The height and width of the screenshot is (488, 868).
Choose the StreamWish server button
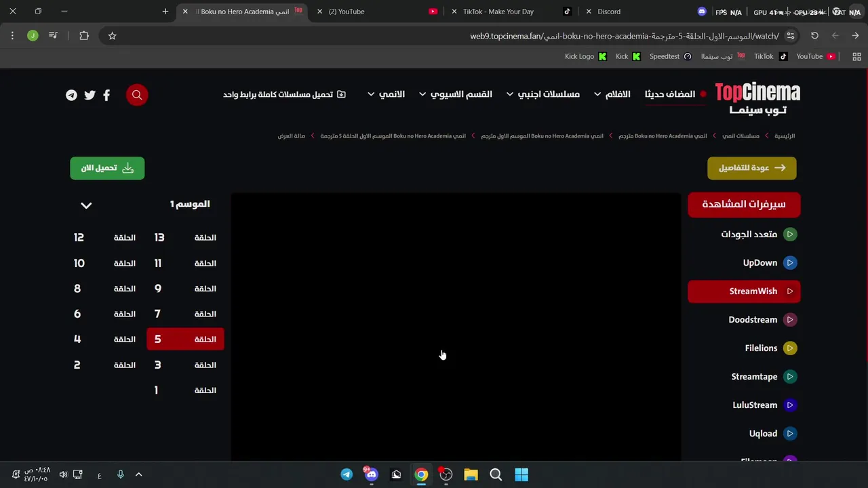click(744, 291)
